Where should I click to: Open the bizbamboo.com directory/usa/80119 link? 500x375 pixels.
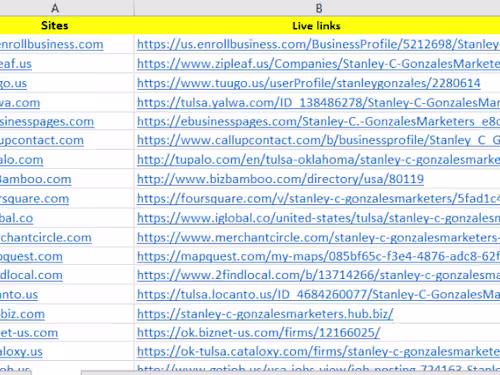[280, 179]
